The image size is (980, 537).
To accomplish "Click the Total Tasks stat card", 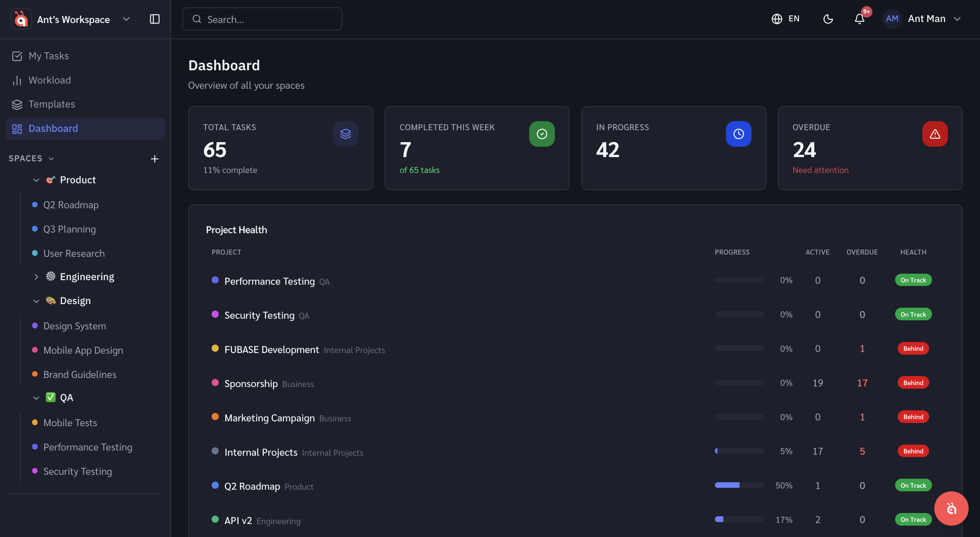I will (x=280, y=148).
